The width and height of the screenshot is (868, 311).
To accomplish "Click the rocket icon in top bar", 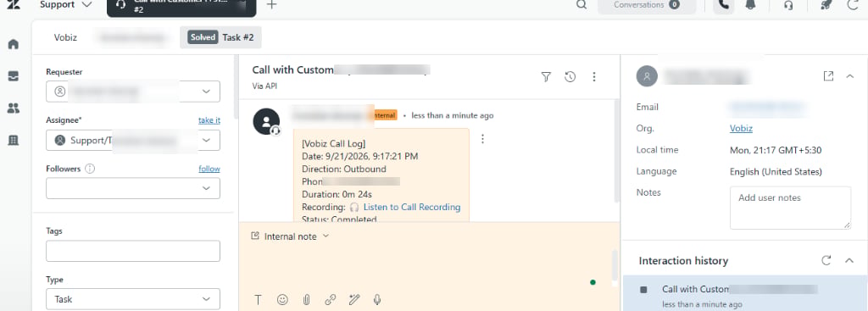I will click(x=826, y=5).
